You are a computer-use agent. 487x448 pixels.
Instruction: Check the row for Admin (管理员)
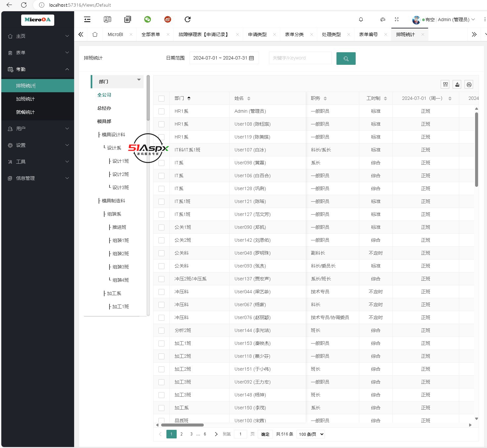[x=161, y=111]
